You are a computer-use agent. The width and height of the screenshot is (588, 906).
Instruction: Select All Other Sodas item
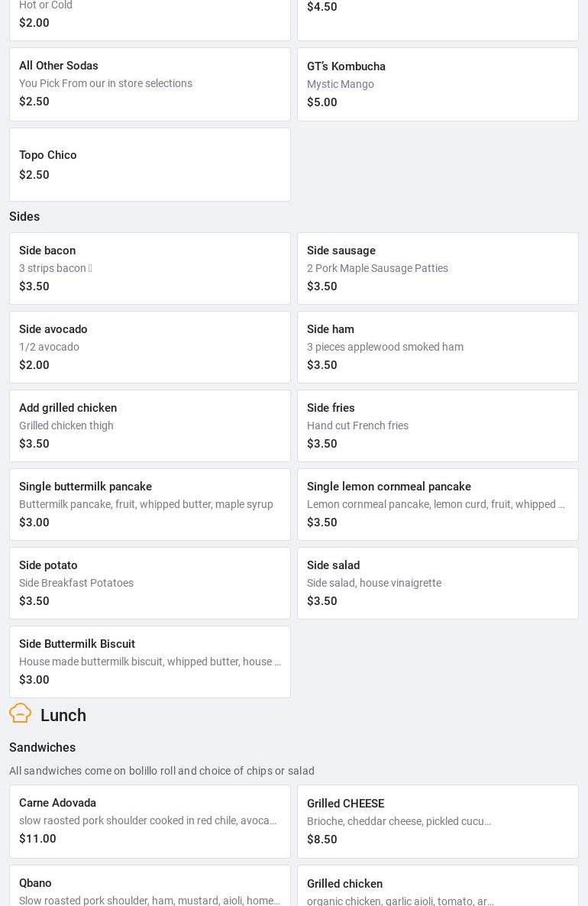[150, 84]
